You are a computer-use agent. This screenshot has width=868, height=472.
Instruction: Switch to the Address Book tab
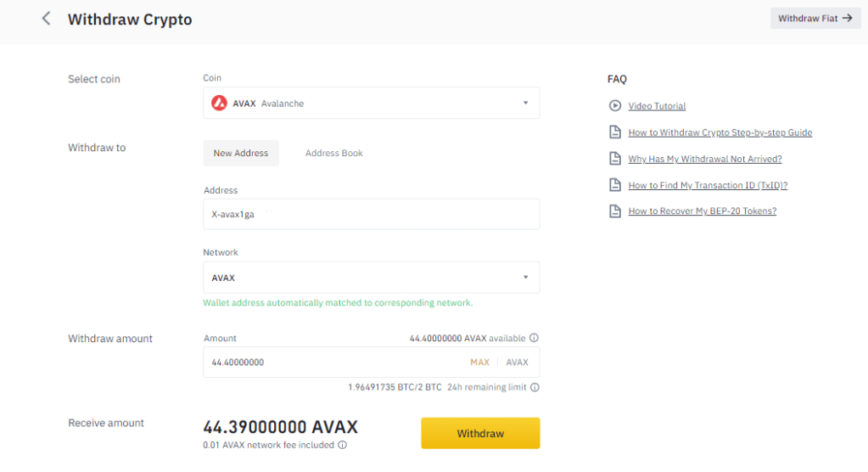(333, 154)
